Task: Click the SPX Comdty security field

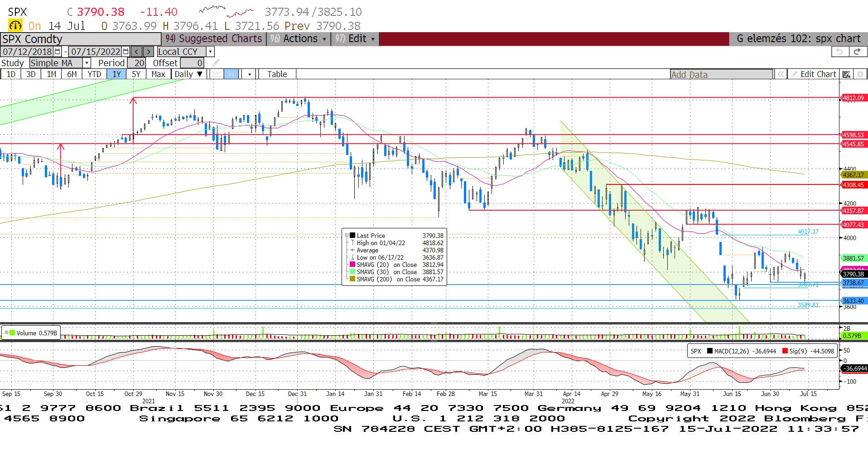Action: click(81, 39)
